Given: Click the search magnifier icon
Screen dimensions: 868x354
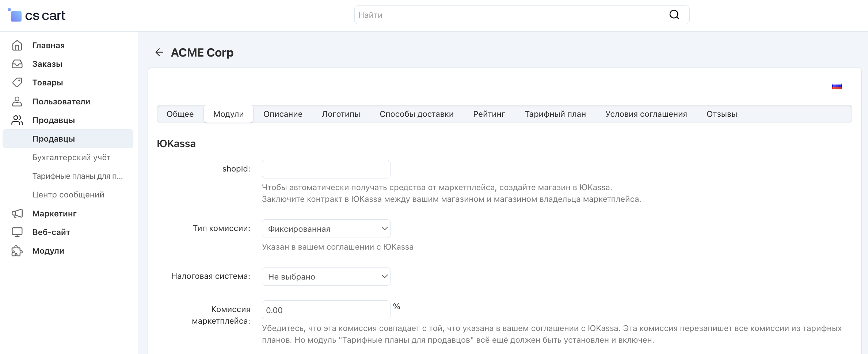Looking at the screenshot, I should point(674,15).
